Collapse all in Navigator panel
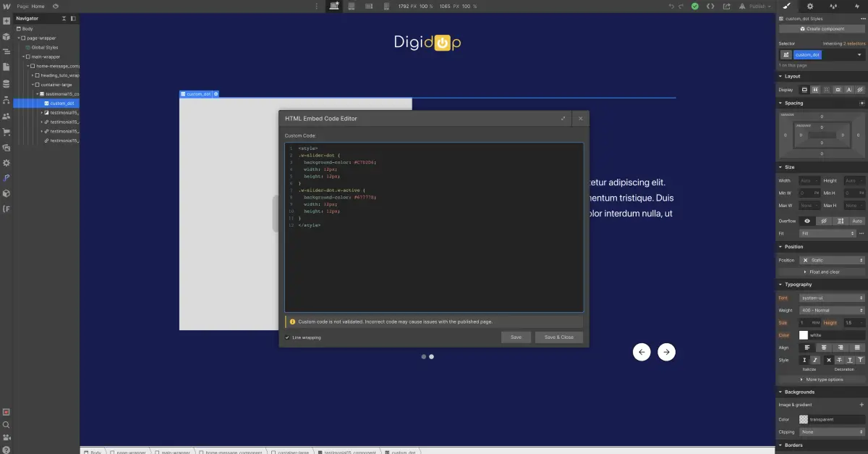 coord(63,18)
